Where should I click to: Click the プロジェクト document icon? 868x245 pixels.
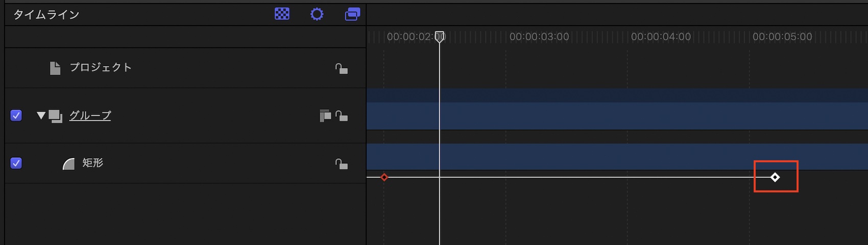(55, 68)
